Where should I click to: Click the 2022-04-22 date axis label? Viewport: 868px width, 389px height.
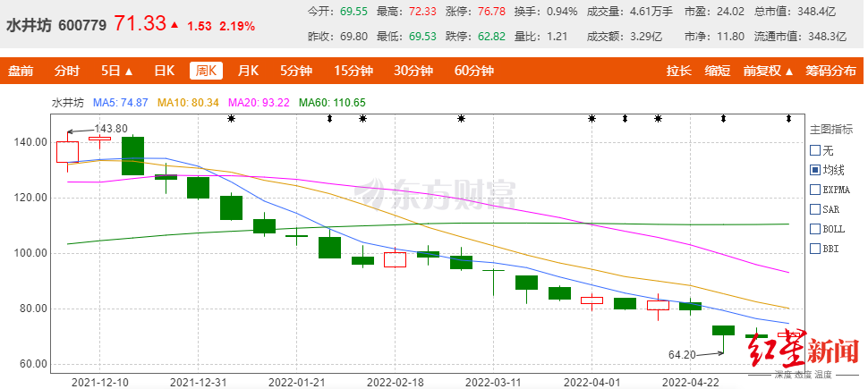(690, 382)
